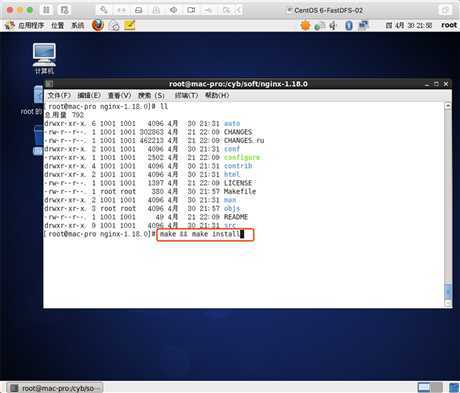The image size is (460, 393).
Task: Click the VM pause button in the toolbar
Action: point(46,10)
